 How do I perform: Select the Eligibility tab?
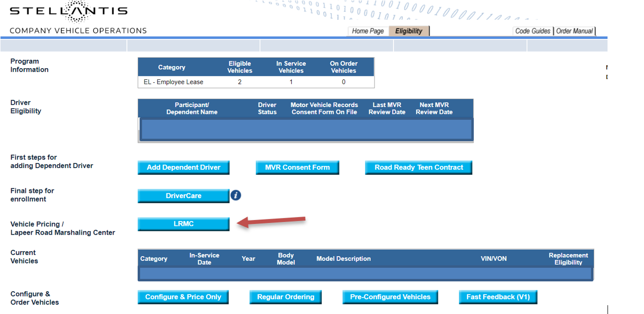(x=409, y=31)
